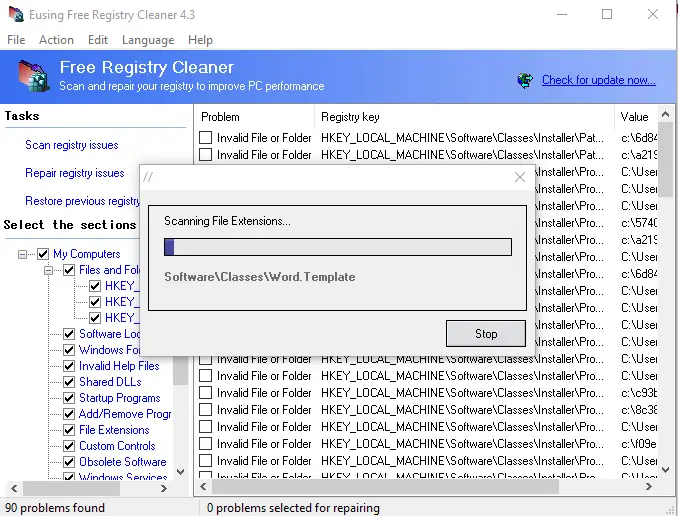Uncheck the Add/Remove Programs checkbox
678x516 pixels.
pyautogui.click(x=69, y=414)
